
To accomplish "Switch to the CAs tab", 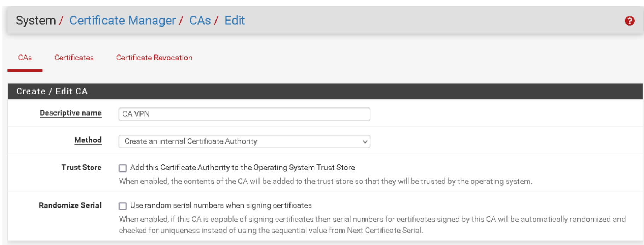I will (25, 58).
